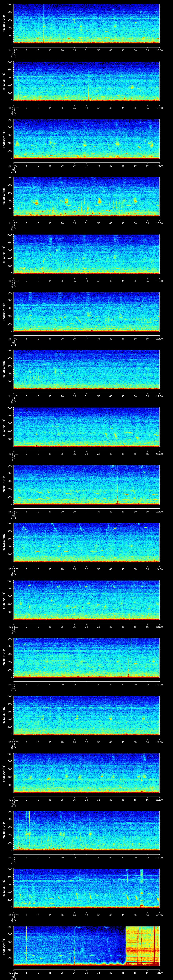Image resolution: width=173 pixels, height=980 pixels.
Task: Click the 16:16:00 start time label
Action: pos(13,166)
